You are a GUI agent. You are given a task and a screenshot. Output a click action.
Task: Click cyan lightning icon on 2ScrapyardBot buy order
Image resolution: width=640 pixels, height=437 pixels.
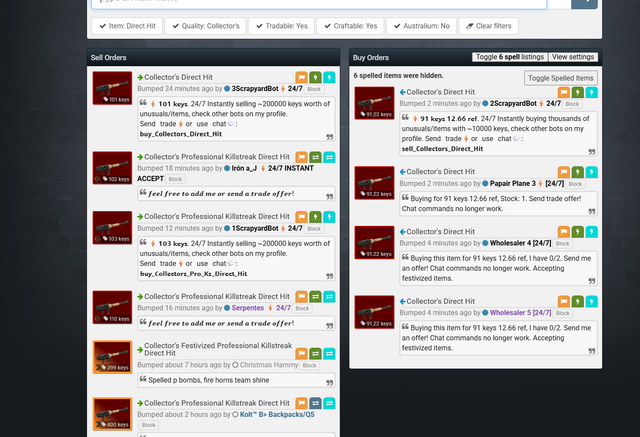click(591, 92)
